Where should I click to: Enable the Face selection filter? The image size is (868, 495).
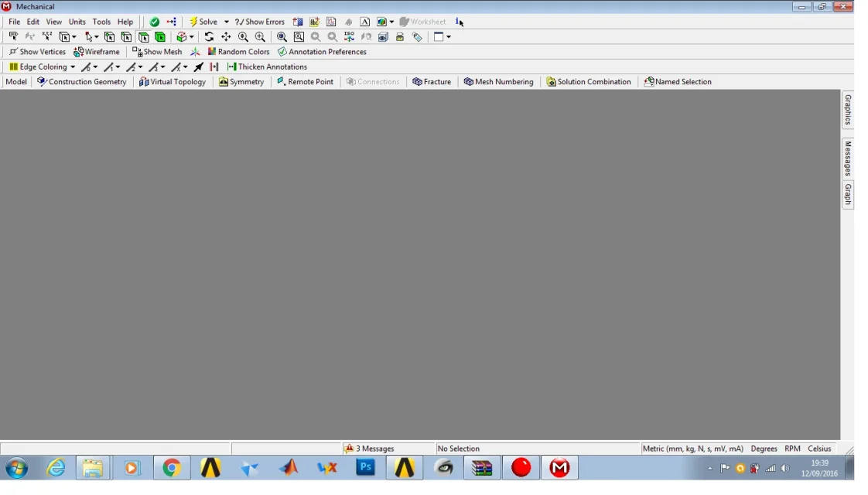(145, 37)
